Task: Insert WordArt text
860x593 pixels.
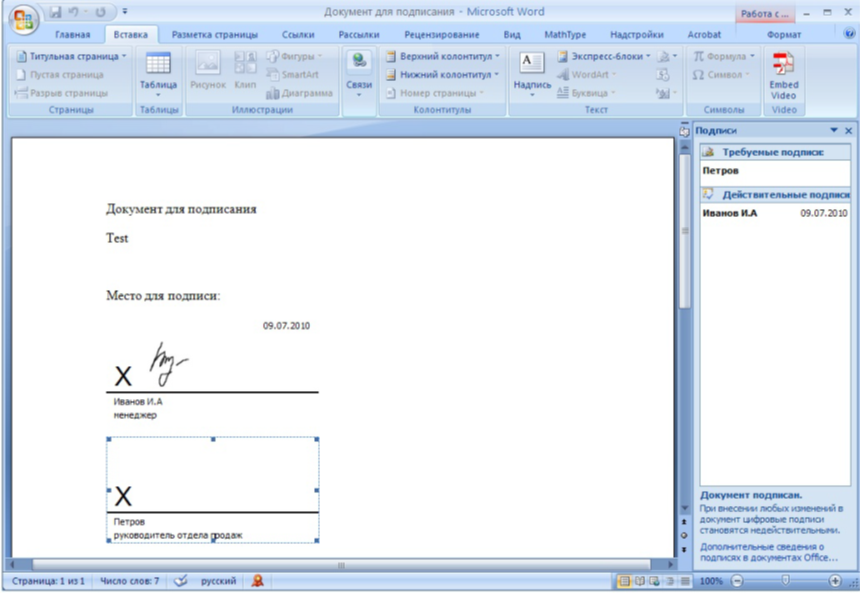Action: pyautogui.click(x=586, y=75)
